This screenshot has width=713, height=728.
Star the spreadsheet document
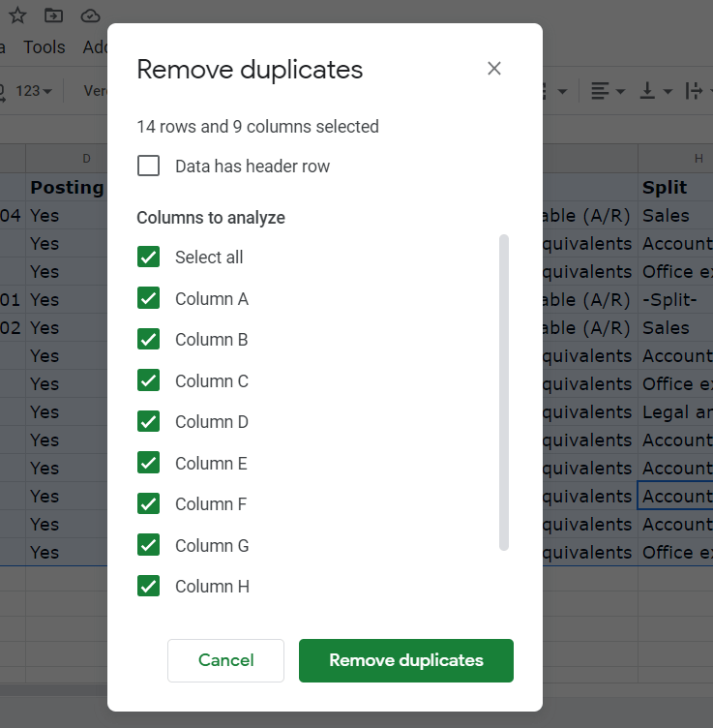click(x=17, y=15)
